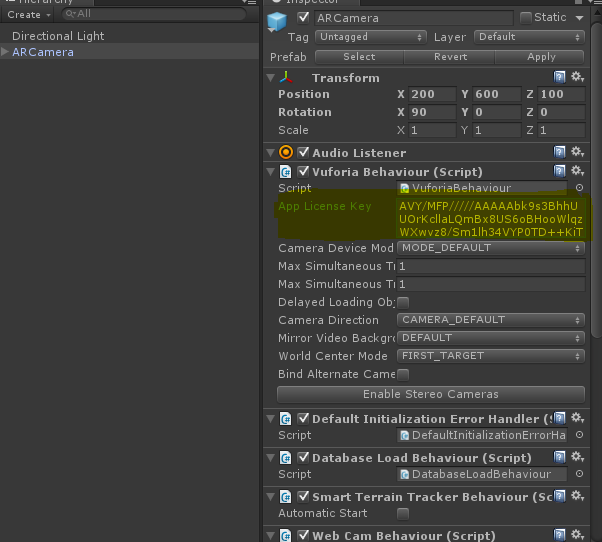This screenshot has width=602, height=542.
Task: Click the Audio Listener orange icon
Action: click(286, 152)
